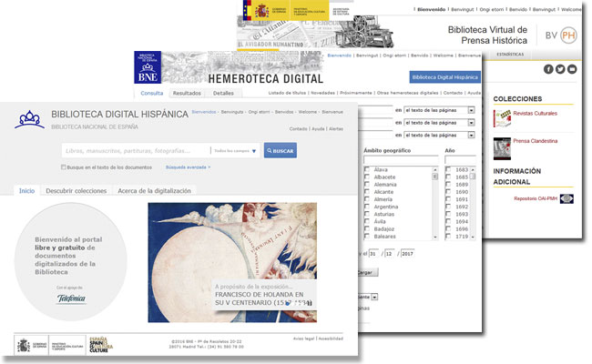Open the Facebook icon in Prensa Histórica
Image resolution: width=592 pixels, height=364 pixels.
[x=548, y=69]
